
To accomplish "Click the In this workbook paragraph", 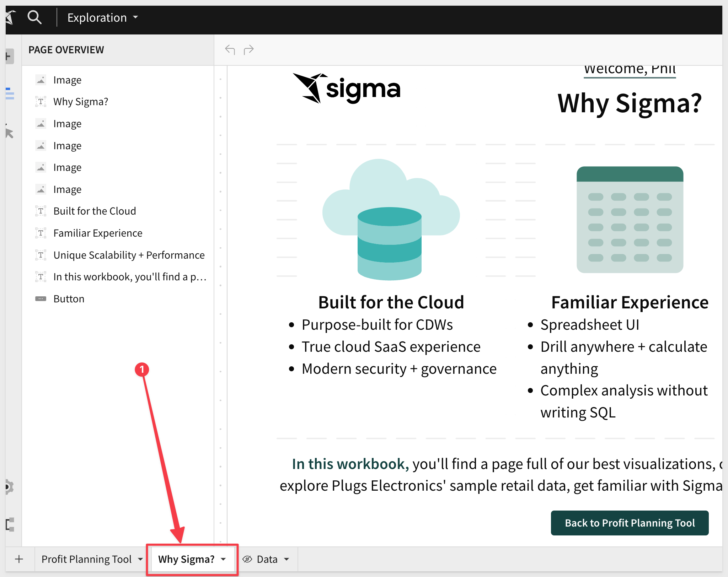I will coord(501,475).
